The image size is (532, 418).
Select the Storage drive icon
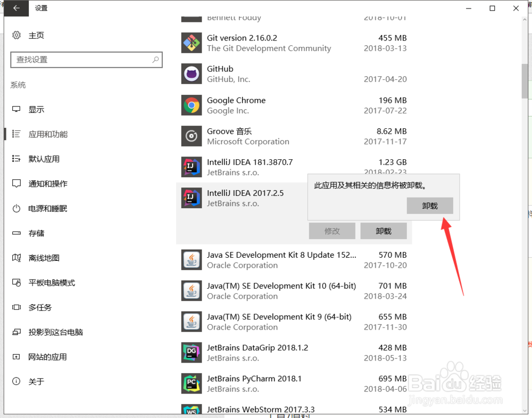pos(16,233)
